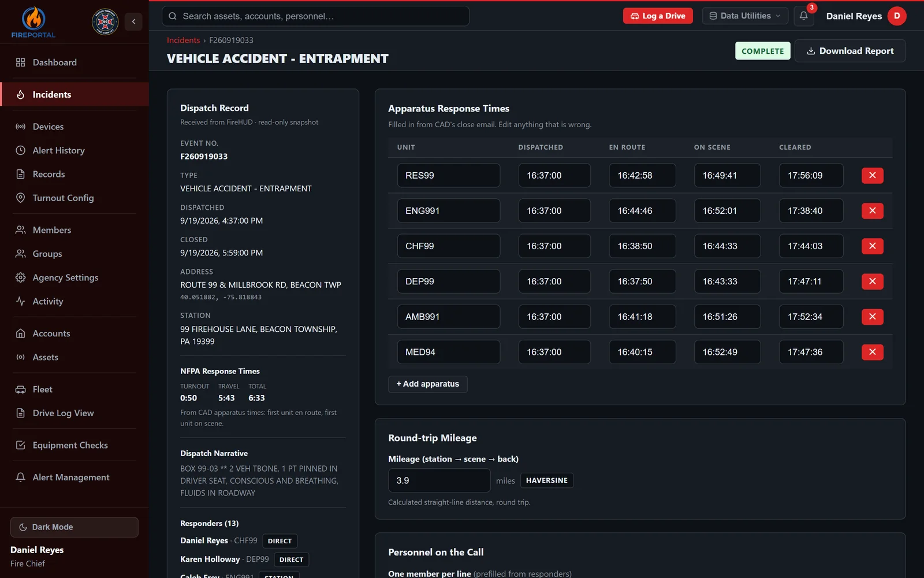Add a new apparatus row

[x=428, y=384]
